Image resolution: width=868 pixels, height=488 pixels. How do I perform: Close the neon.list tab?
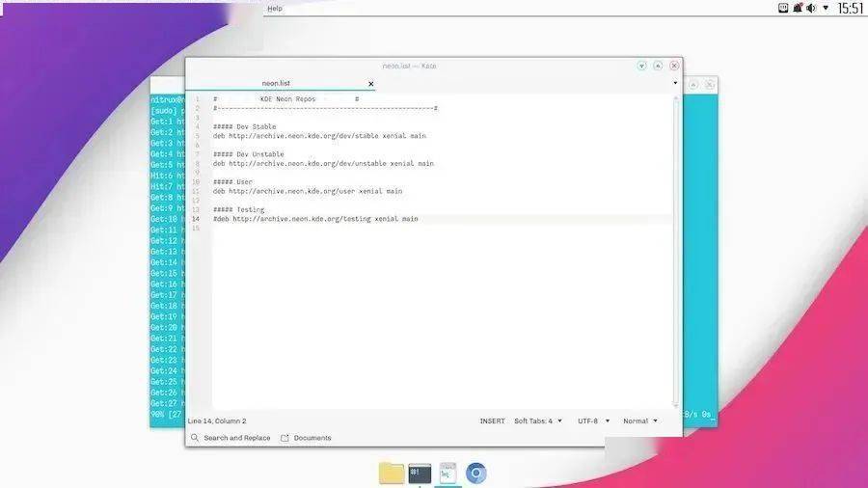coord(370,84)
